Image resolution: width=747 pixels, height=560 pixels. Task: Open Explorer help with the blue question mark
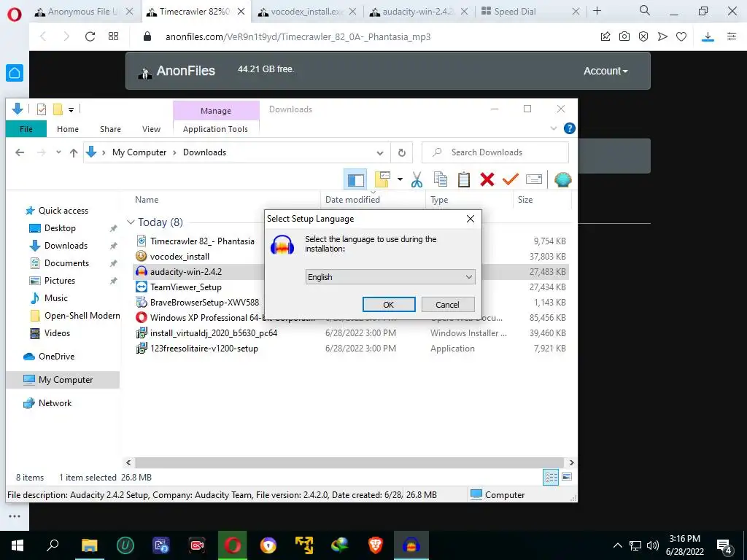569,128
